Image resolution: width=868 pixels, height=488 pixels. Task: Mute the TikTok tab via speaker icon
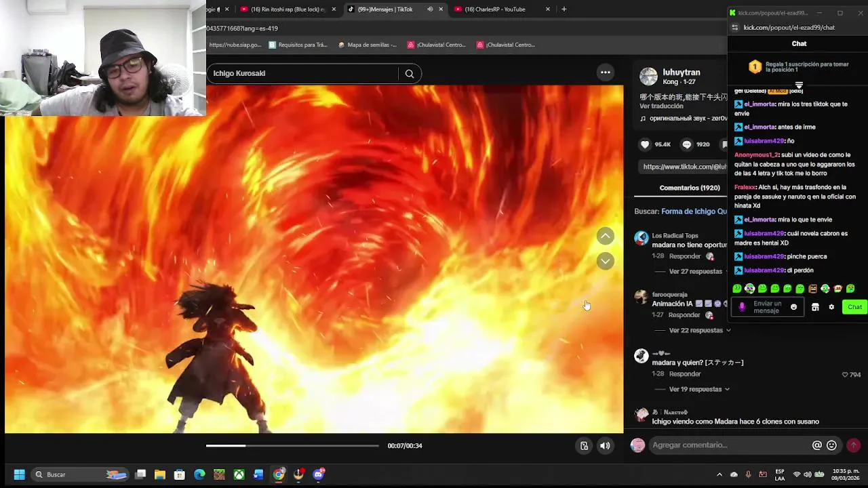pos(430,9)
